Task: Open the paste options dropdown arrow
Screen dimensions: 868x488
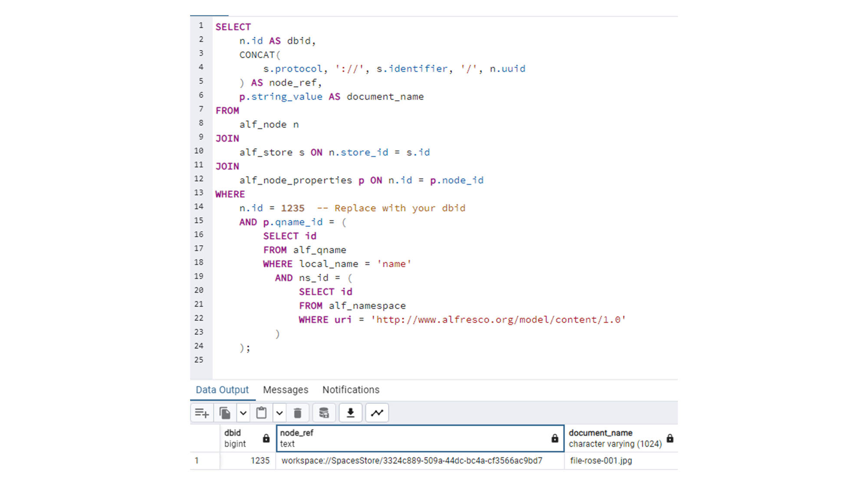Action: [279, 413]
